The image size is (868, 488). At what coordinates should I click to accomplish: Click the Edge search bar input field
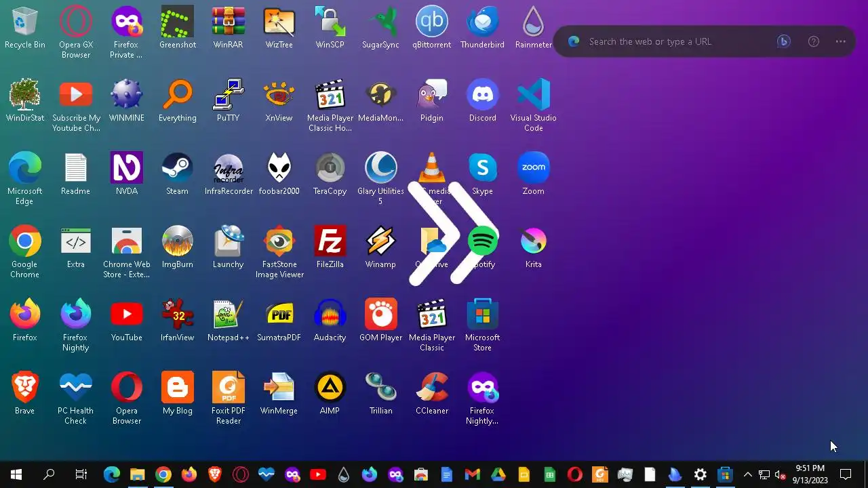[x=678, y=41]
